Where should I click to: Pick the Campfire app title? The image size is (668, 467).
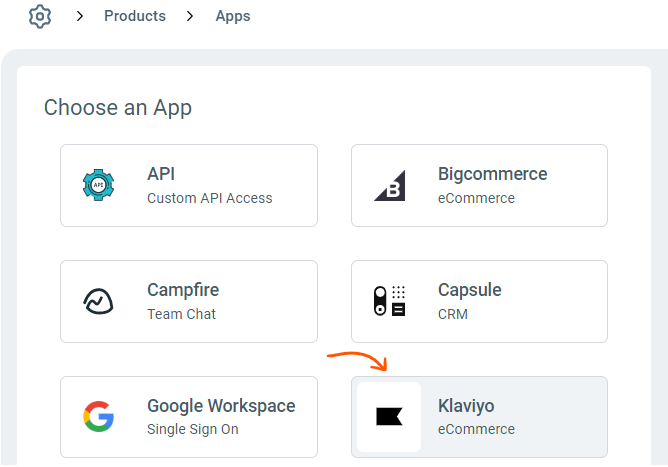183,290
